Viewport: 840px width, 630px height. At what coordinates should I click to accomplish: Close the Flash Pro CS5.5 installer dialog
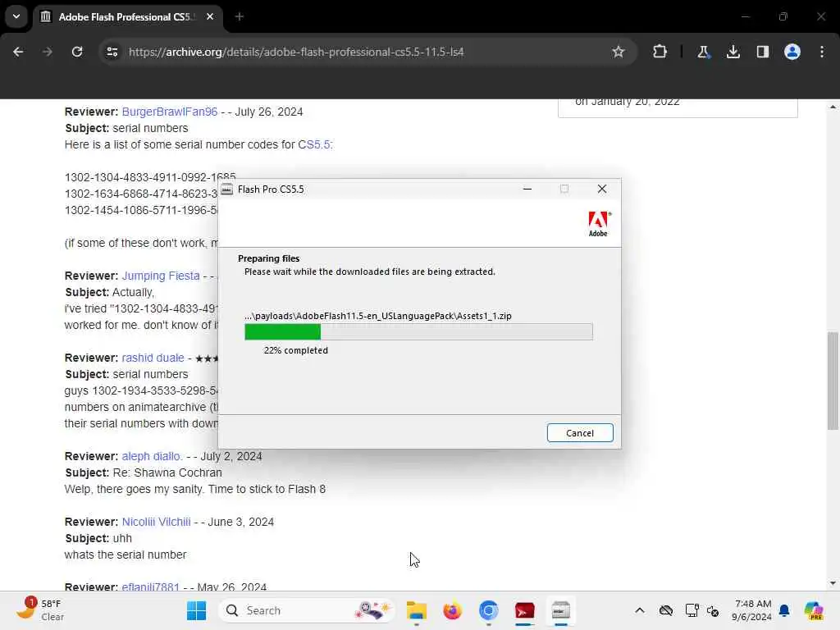click(601, 189)
